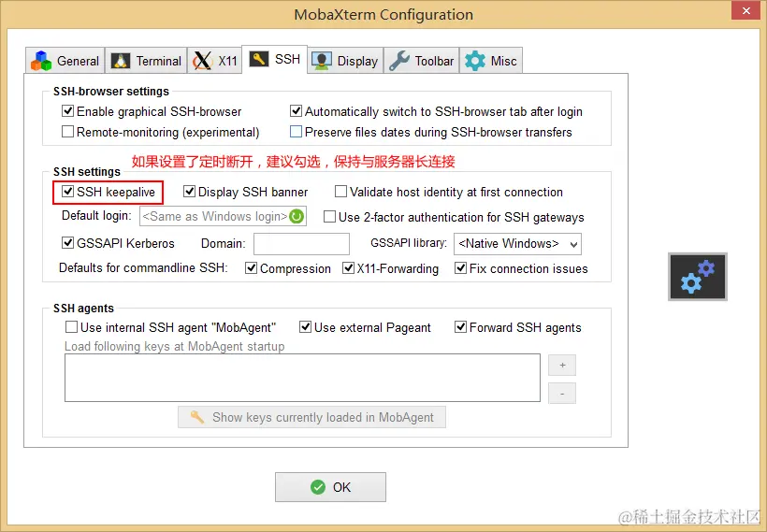The height and width of the screenshot is (532, 767).
Task: Enable 2-factor authentication for SSH gateways
Action: [x=329, y=217]
